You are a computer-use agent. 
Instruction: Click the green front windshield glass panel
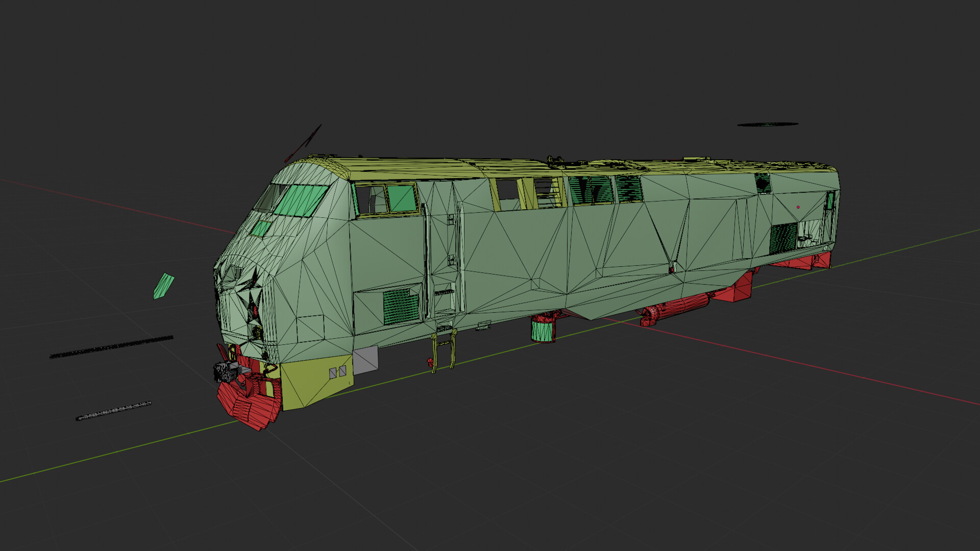coord(301,201)
